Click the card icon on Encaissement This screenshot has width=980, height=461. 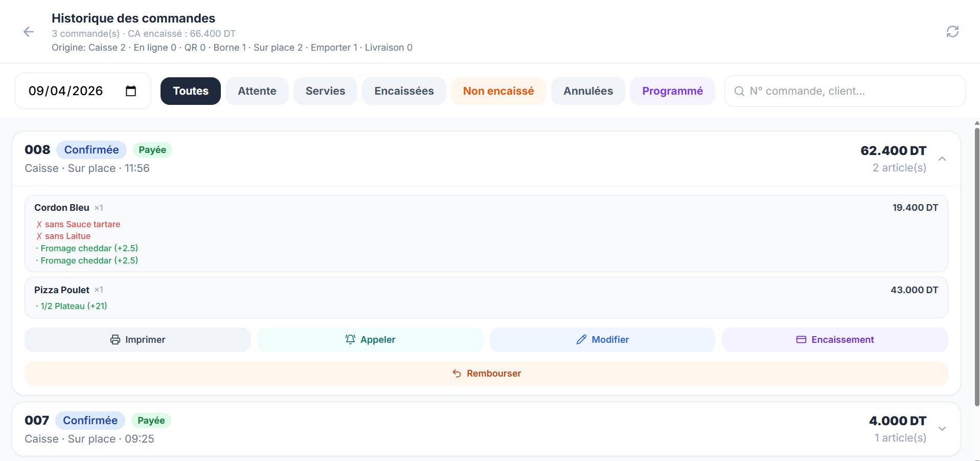(x=801, y=340)
